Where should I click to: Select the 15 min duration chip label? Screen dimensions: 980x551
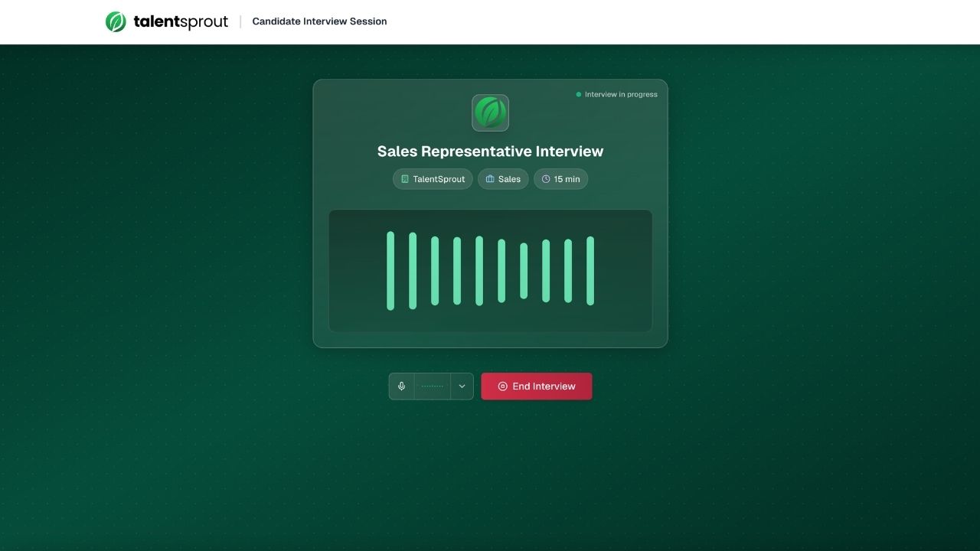pos(567,179)
